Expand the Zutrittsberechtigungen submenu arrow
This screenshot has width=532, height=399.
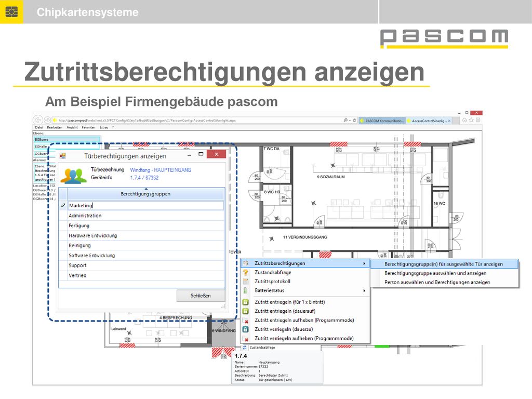coord(364,263)
